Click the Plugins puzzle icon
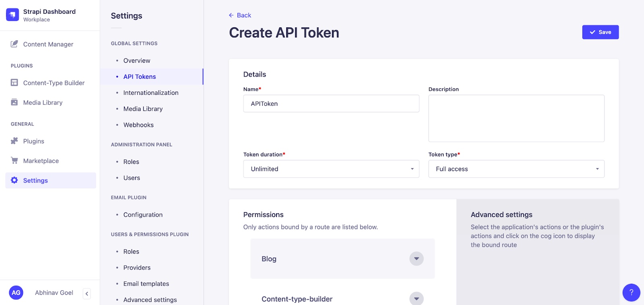 14,141
